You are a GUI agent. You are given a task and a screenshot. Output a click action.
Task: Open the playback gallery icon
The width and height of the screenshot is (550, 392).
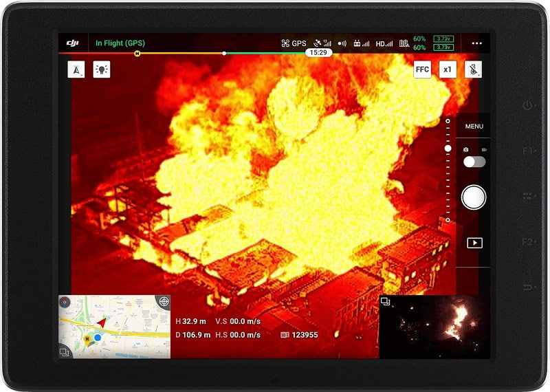tap(474, 243)
